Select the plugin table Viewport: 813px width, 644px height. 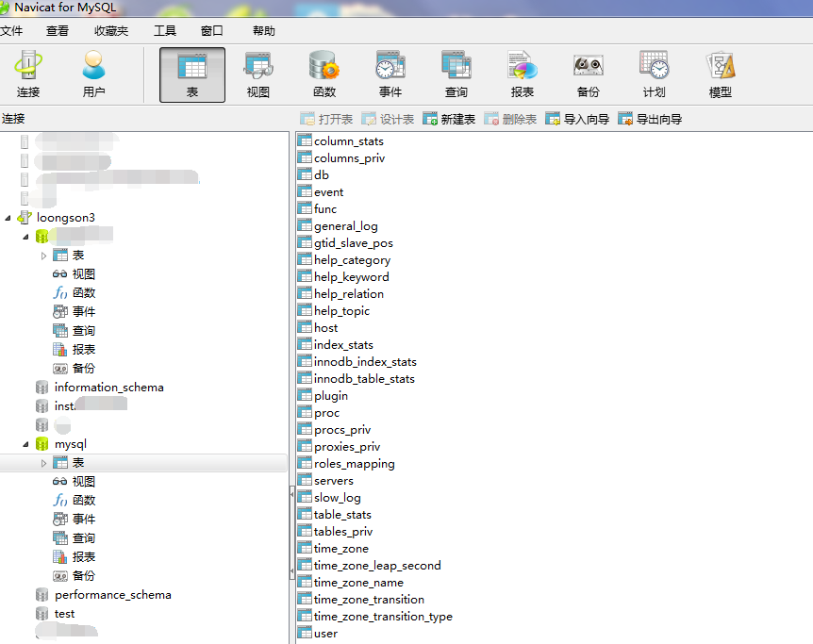pos(331,396)
